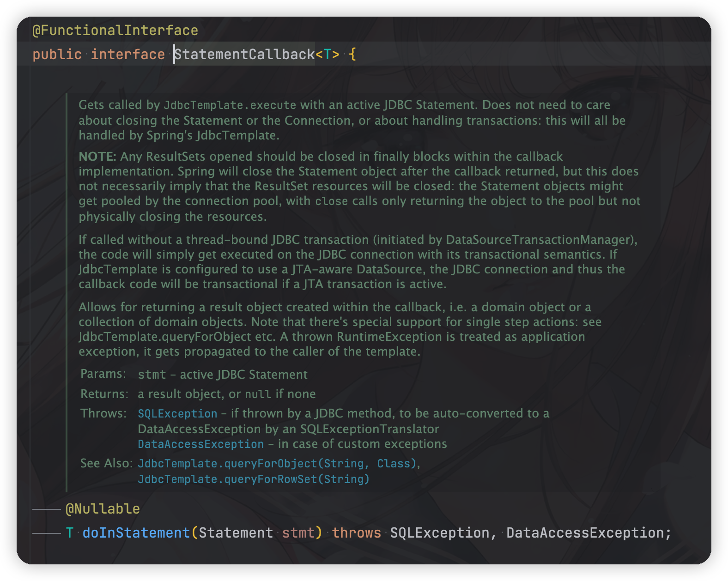Screen dimensions: 728x581
Task: Click the @FunctionalInterface annotation
Action: [x=115, y=30]
